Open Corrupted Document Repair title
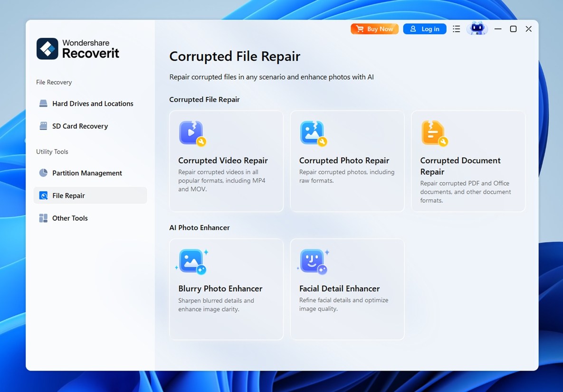Screen dimensions: 563x392 (x=460, y=166)
